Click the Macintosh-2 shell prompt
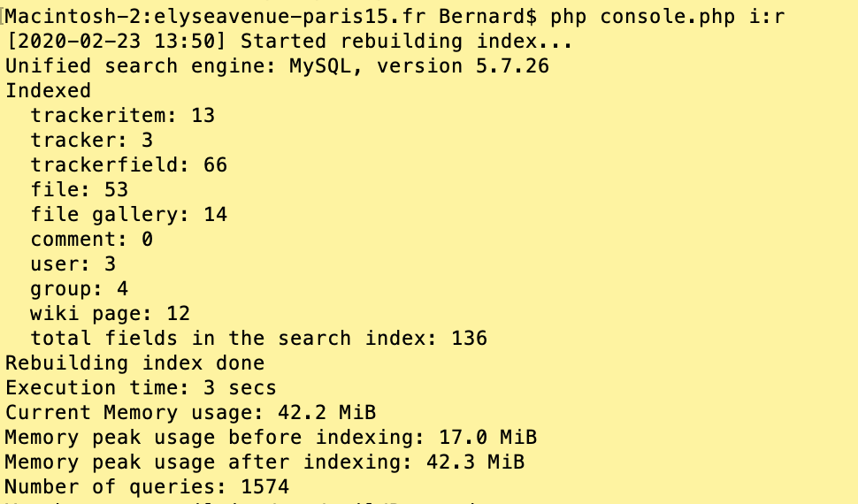The width and height of the screenshot is (858, 504). [x=271, y=17]
